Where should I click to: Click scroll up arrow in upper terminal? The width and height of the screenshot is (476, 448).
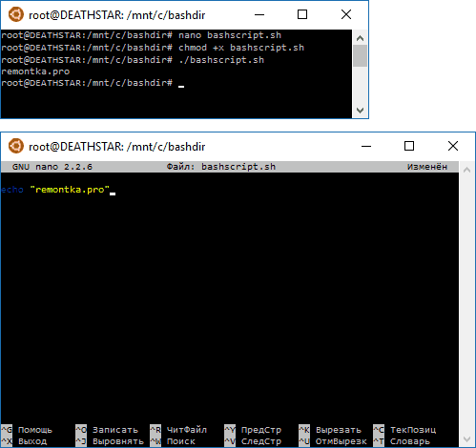360,38
